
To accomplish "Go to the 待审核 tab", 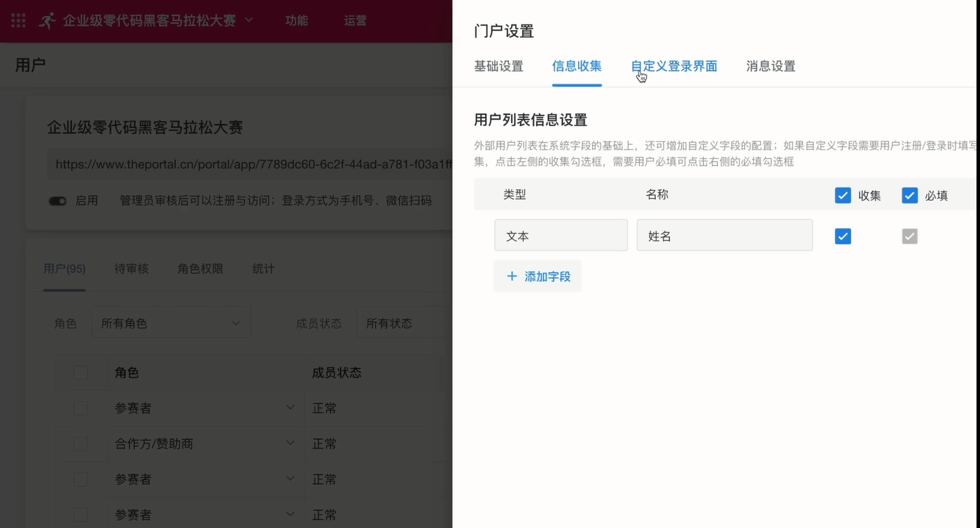I will point(132,269).
